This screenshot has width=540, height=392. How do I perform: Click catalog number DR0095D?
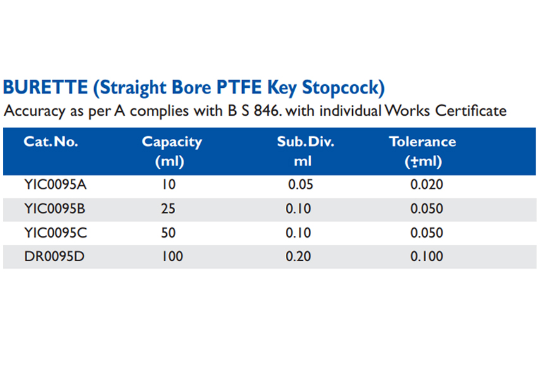(x=54, y=257)
